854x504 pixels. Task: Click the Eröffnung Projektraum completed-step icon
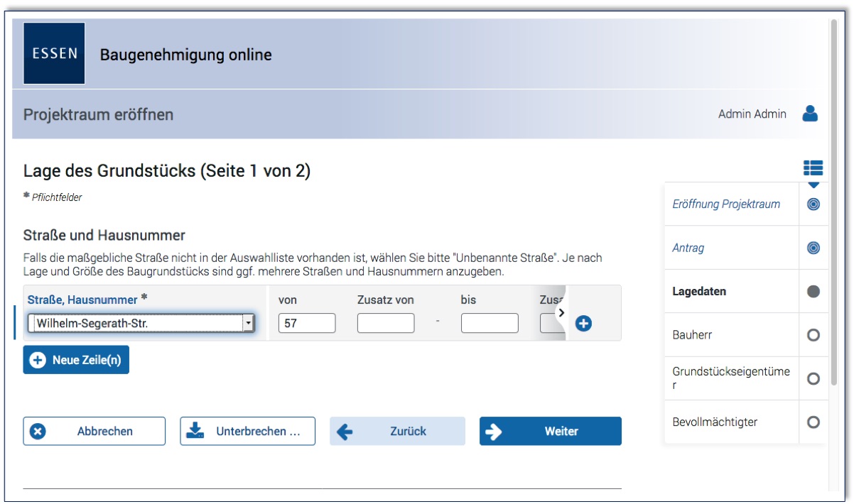(814, 204)
